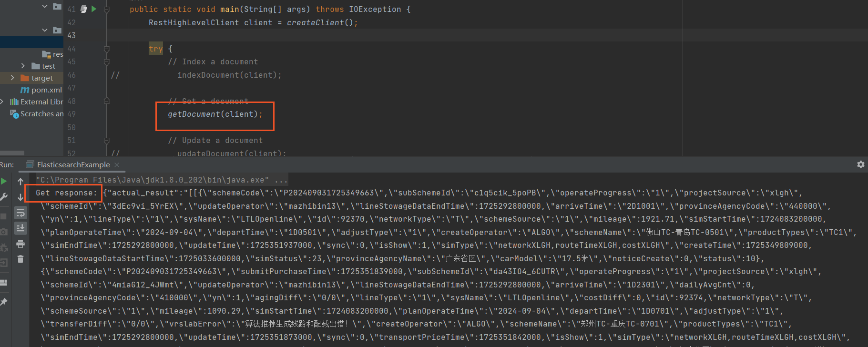
Task: Close the ElasticsearchExample run tab
Action: pyautogui.click(x=117, y=165)
